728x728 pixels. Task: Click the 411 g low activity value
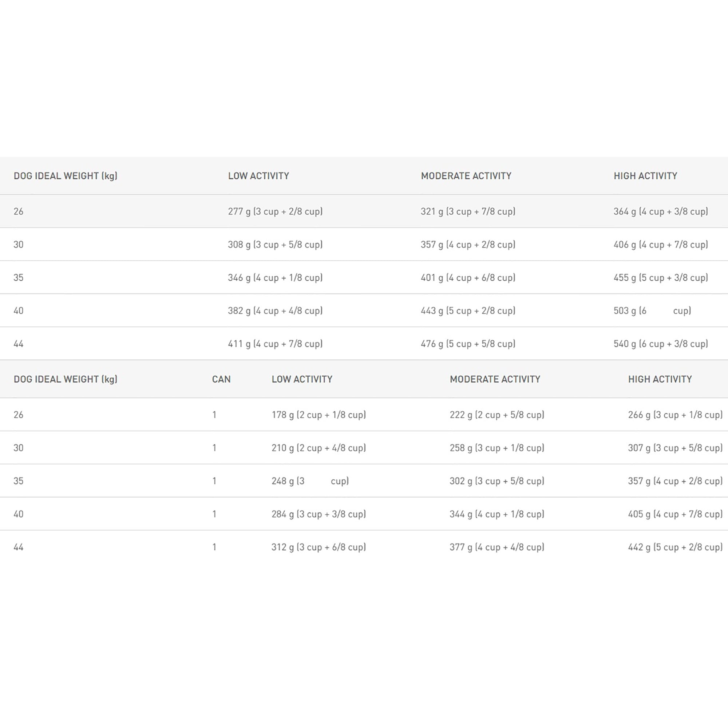[275, 344]
